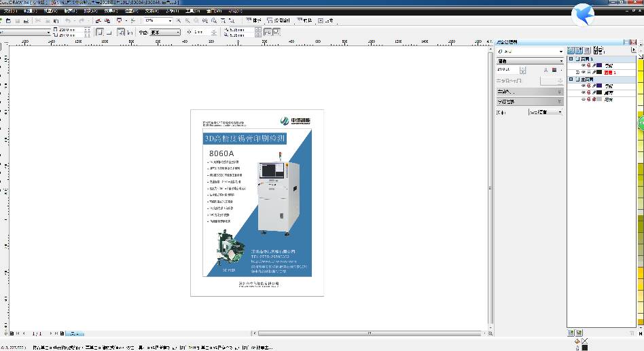Image resolution: width=644 pixels, height=351 pixels.
Task: Open the zoom level dropdown showing 12%
Action: [170, 20]
